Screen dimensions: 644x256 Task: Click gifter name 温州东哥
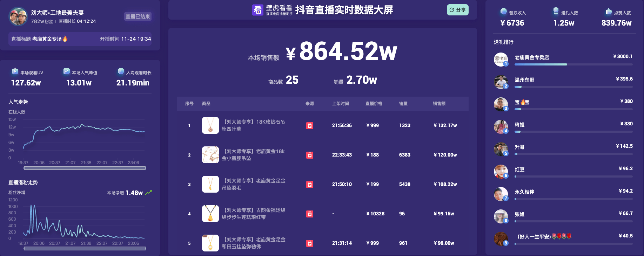coord(524,80)
